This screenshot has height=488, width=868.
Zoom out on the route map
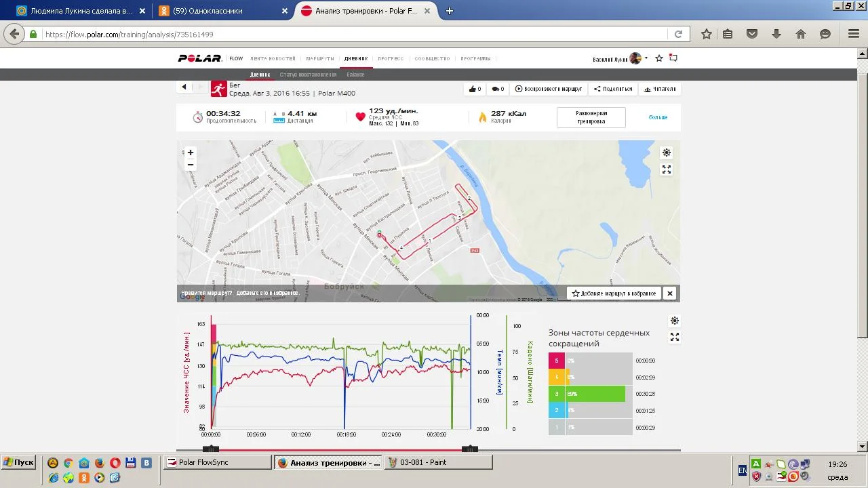[191, 165]
